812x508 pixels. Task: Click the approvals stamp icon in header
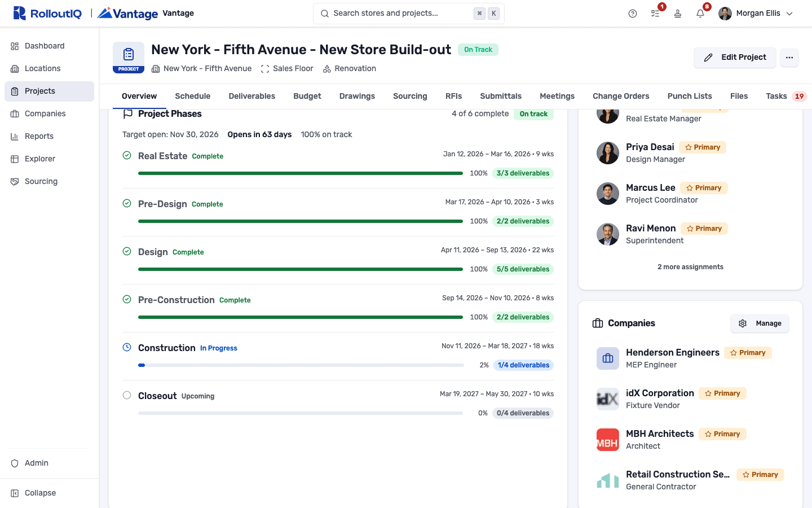(x=678, y=14)
